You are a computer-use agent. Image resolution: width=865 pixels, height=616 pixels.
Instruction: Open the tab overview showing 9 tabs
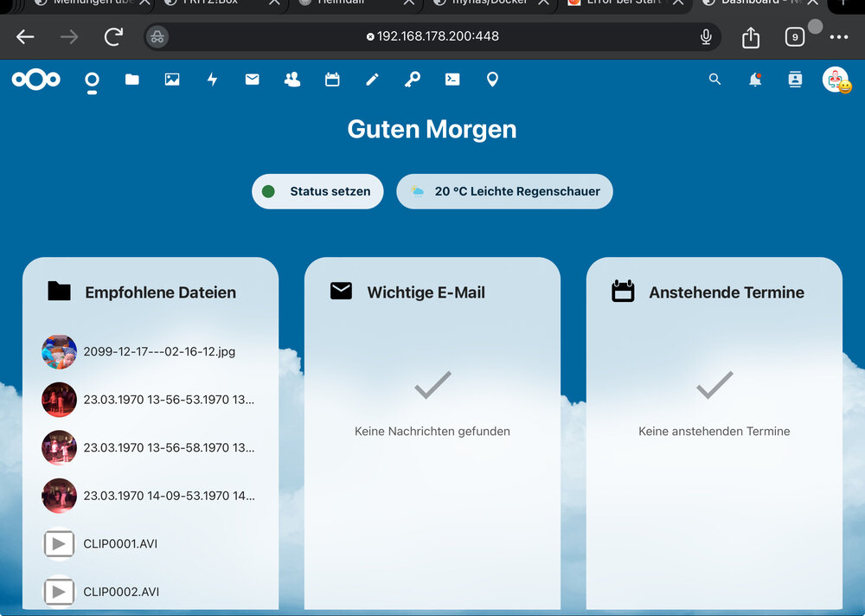(x=794, y=37)
